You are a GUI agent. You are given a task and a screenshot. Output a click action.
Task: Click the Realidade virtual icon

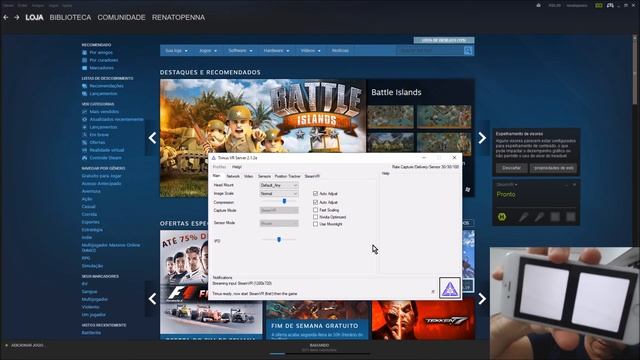pos(84,150)
